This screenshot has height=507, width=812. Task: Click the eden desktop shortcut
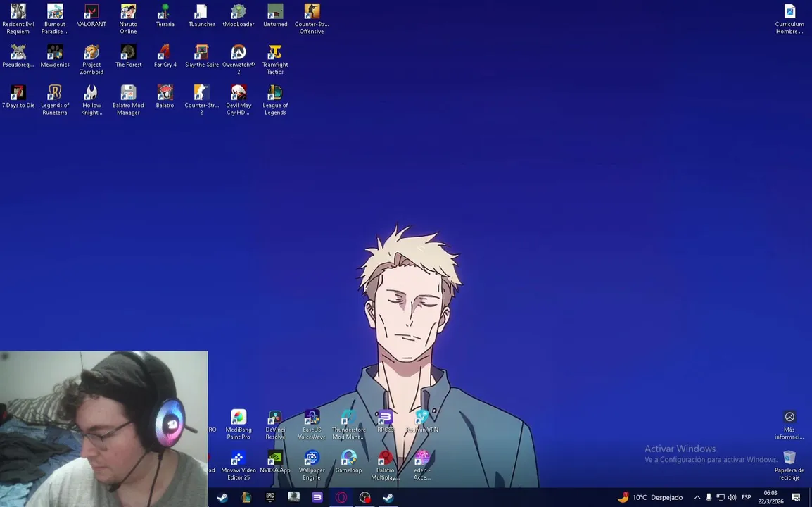click(422, 465)
